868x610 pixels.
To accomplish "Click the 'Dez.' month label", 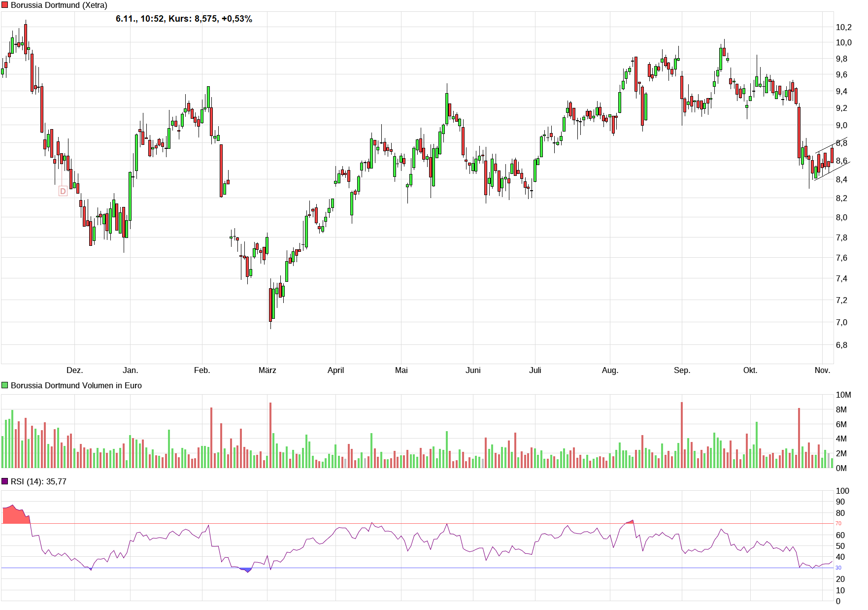I will pyautogui.click(x=75, y=370).
